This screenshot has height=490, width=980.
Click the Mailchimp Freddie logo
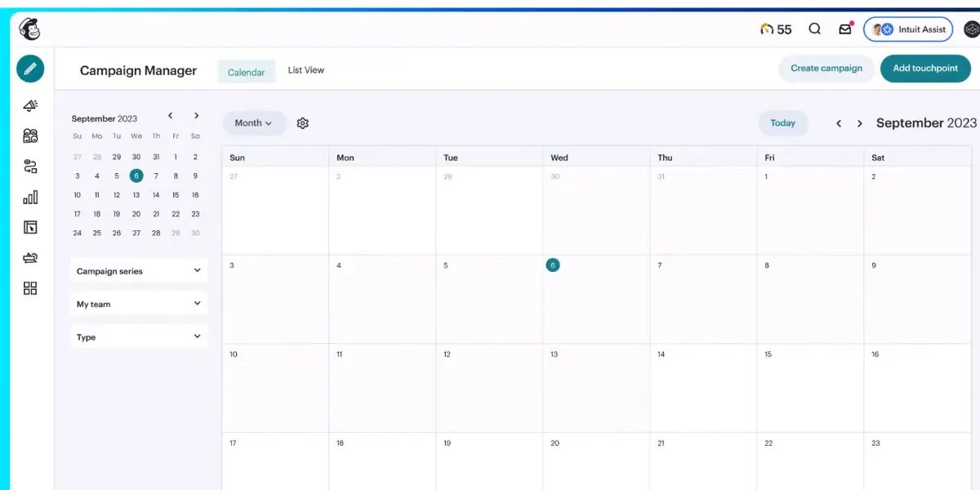pyautogui.click(x=29, y=29)
